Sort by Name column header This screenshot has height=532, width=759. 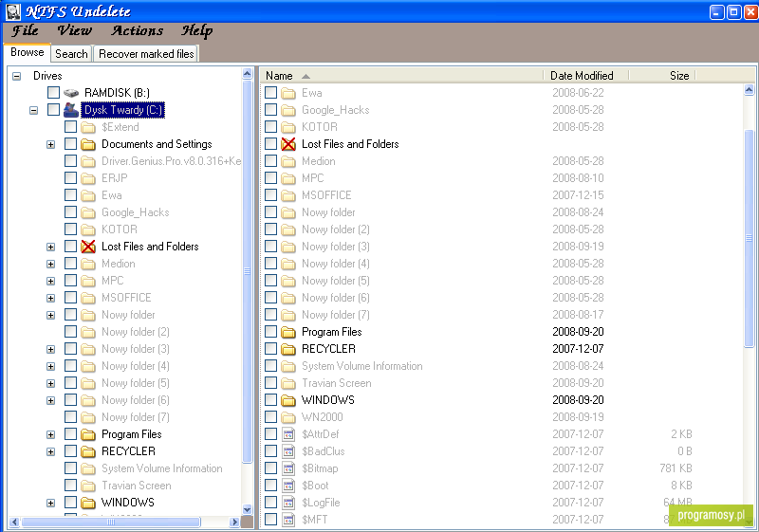pos(402,76)
